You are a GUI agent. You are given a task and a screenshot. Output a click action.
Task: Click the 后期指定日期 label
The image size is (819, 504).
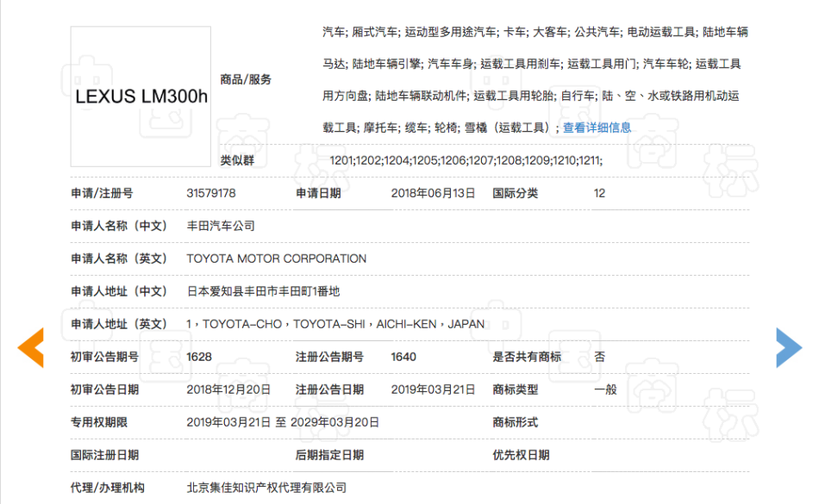pyautogui.click(x=329, y=456)
